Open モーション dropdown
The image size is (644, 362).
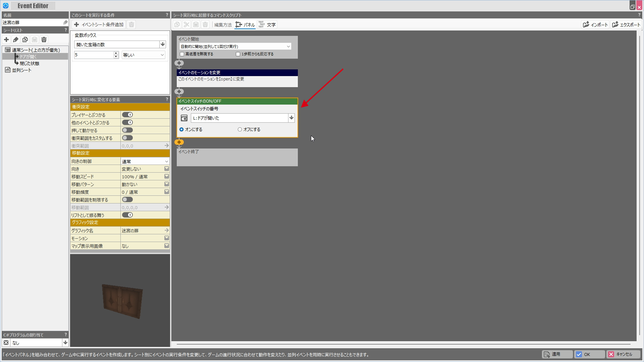[167, 238]
